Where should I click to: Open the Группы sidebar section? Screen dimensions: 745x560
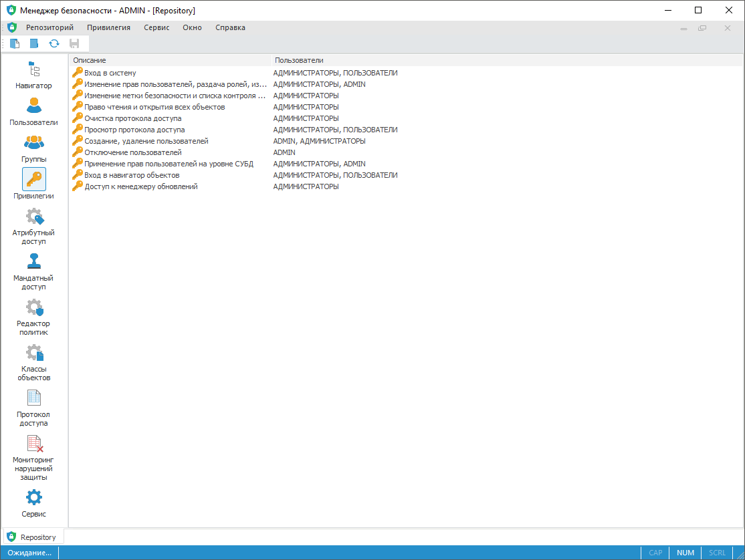click(x=33, y=149)
